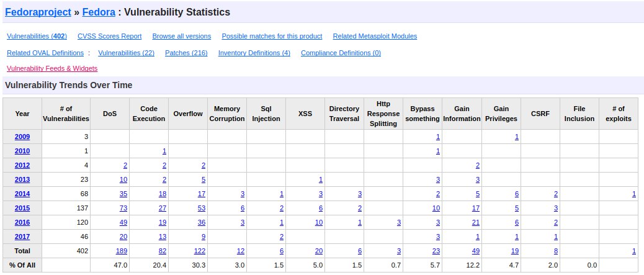Open 2016 XSS count 10

tap(319, 222)
